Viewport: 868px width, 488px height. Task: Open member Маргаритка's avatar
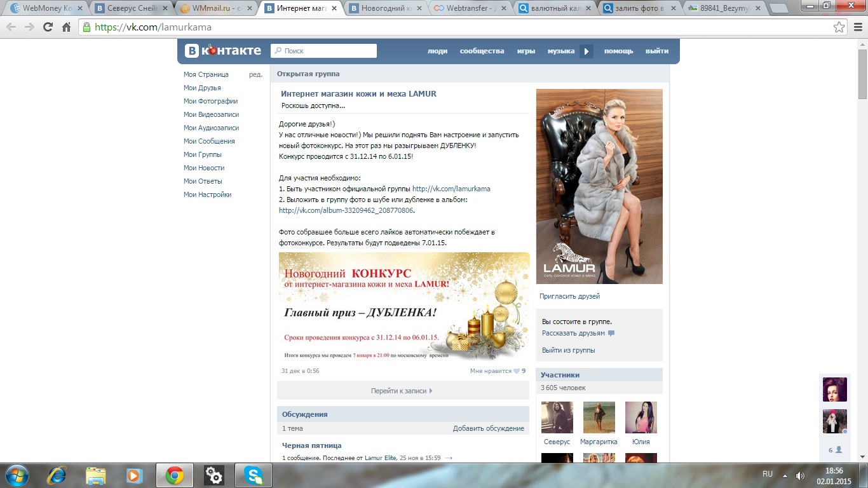coord(599,417)
